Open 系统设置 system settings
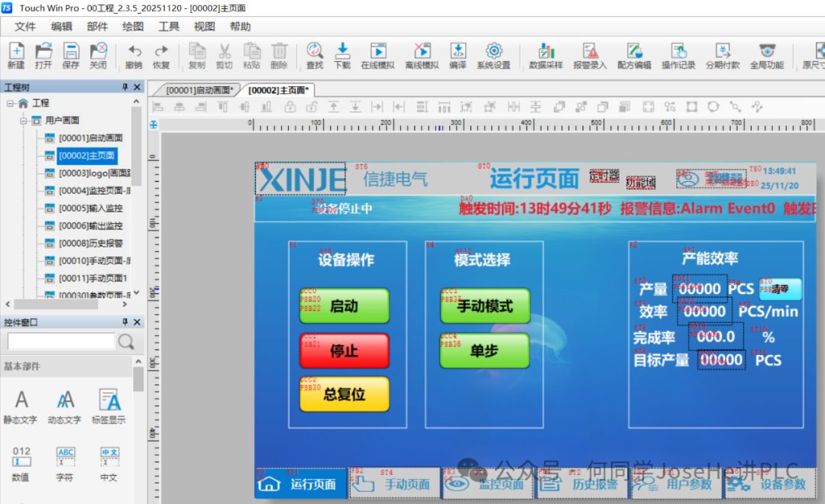 click(493, 56)
